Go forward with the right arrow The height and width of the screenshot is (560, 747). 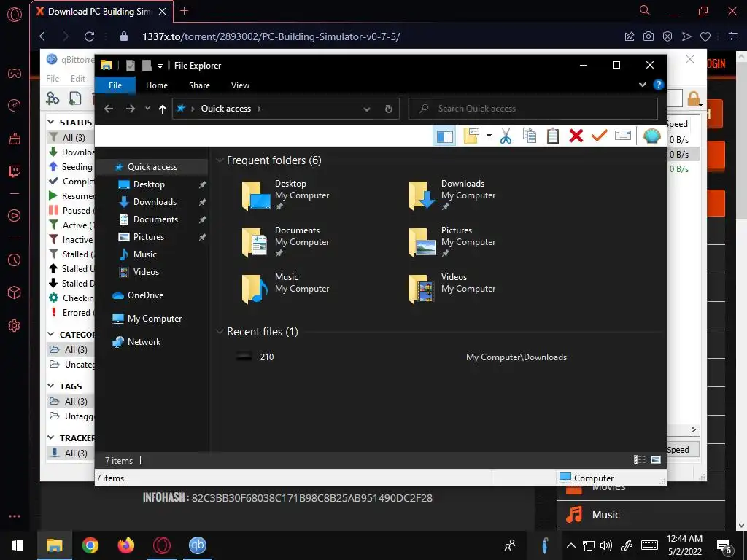coord(130,109)
